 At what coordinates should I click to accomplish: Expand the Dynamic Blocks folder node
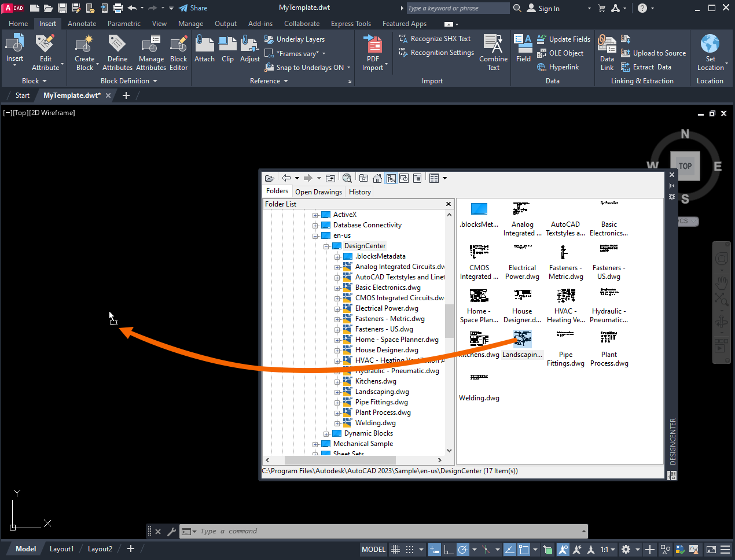(326, 433)
